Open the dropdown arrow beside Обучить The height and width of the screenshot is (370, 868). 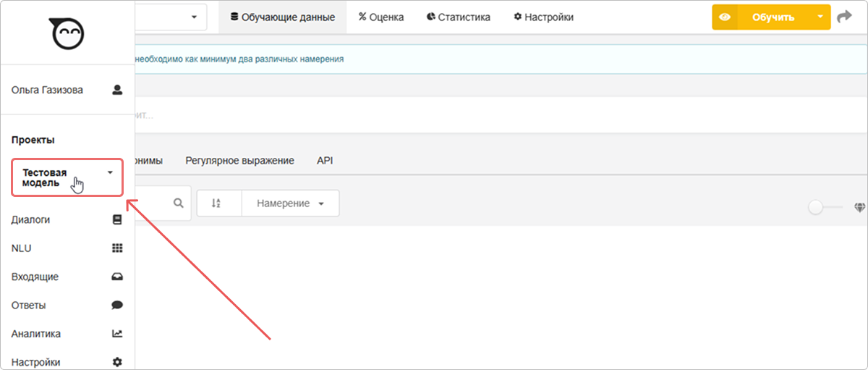820,17
